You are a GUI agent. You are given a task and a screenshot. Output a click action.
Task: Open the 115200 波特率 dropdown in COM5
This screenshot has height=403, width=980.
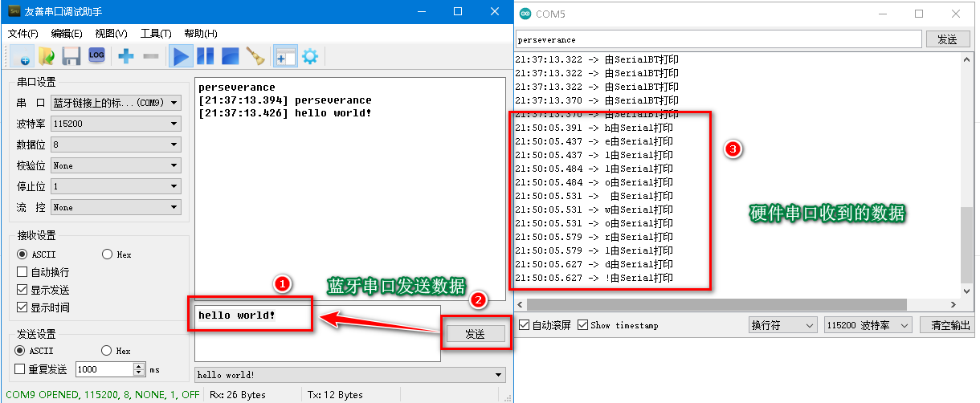tap(868, 325)
